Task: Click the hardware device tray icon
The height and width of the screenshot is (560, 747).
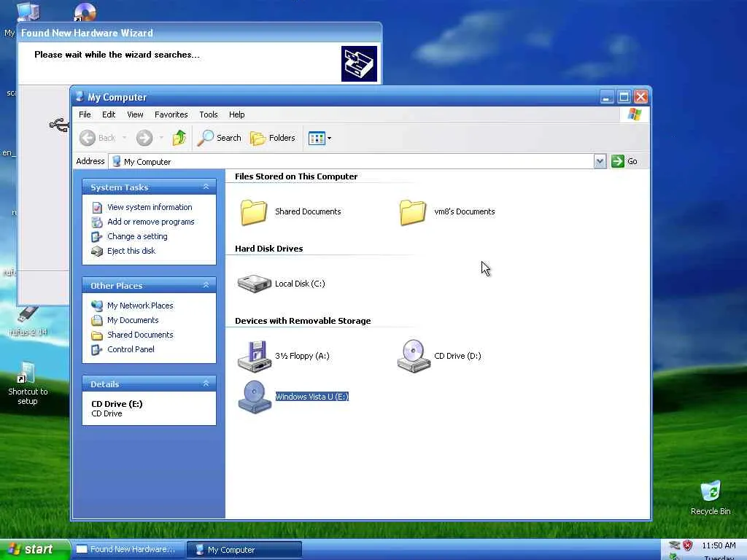Action: coord(675,545)
